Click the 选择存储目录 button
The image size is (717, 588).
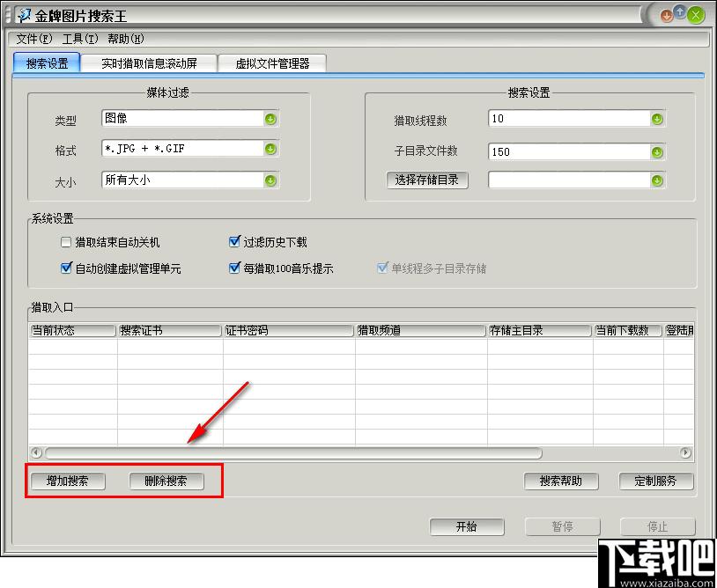(427, 180)
